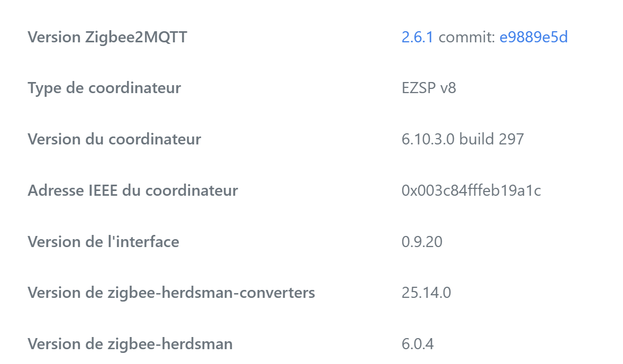Click the 'commit:' text beside the version
The image size is (623, 364).
tap(467, 37)
